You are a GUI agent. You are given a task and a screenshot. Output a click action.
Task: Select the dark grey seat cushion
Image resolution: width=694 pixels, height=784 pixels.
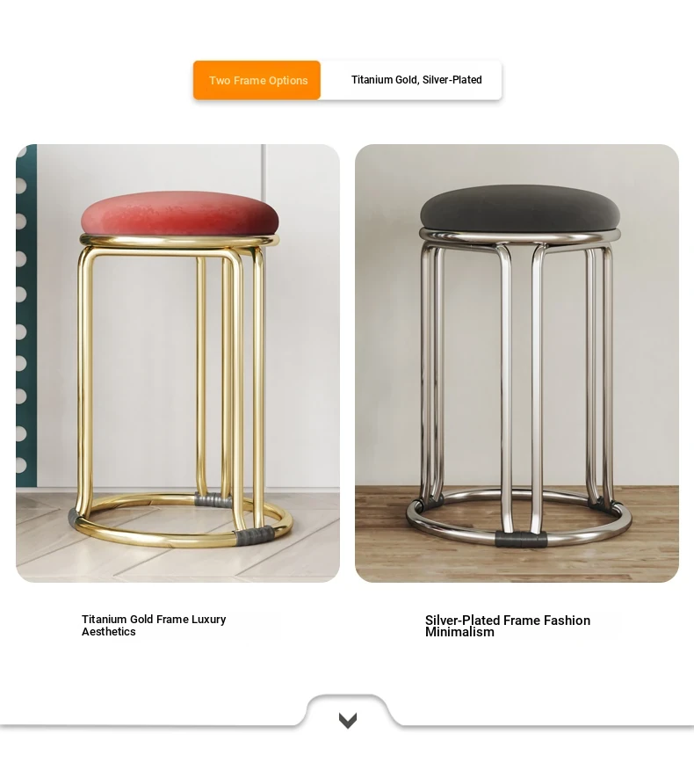pyautogui.click(x=520, y=207)
